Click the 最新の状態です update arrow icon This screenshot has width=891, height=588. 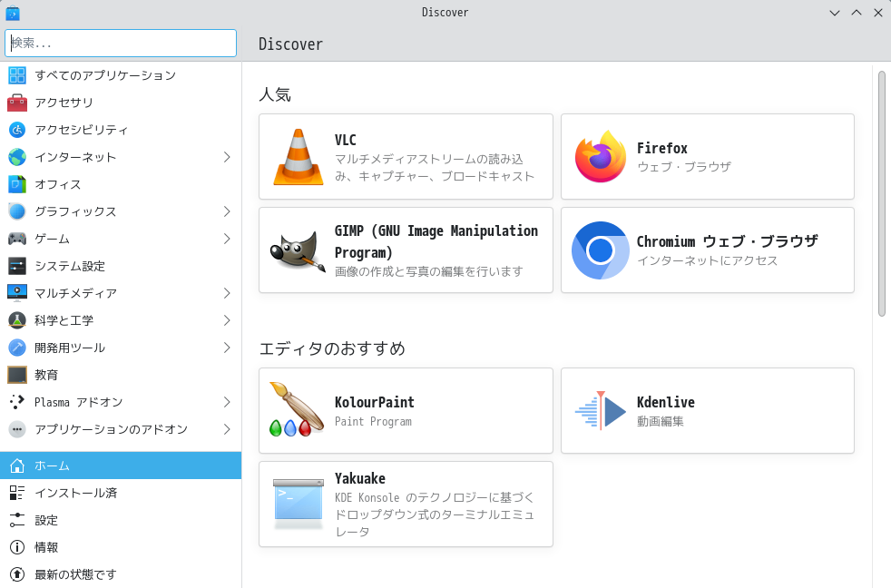pyautogui.click(x=17, y=575)
